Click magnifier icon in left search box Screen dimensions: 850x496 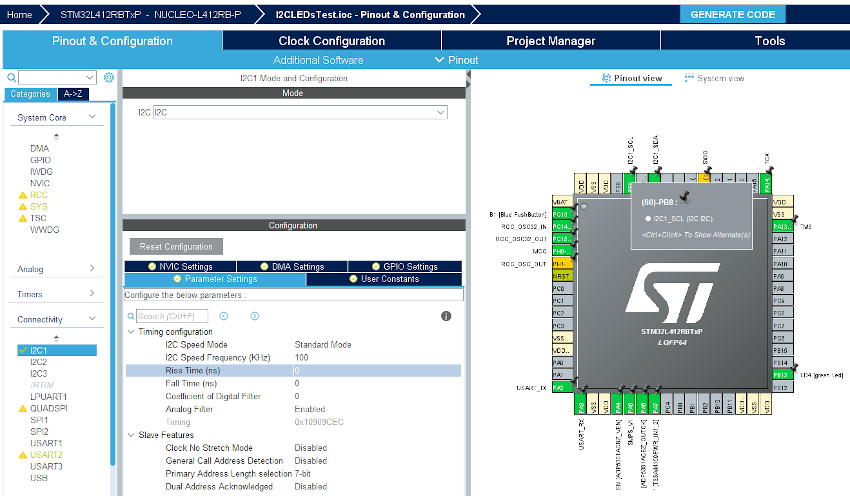coord(12,78)
